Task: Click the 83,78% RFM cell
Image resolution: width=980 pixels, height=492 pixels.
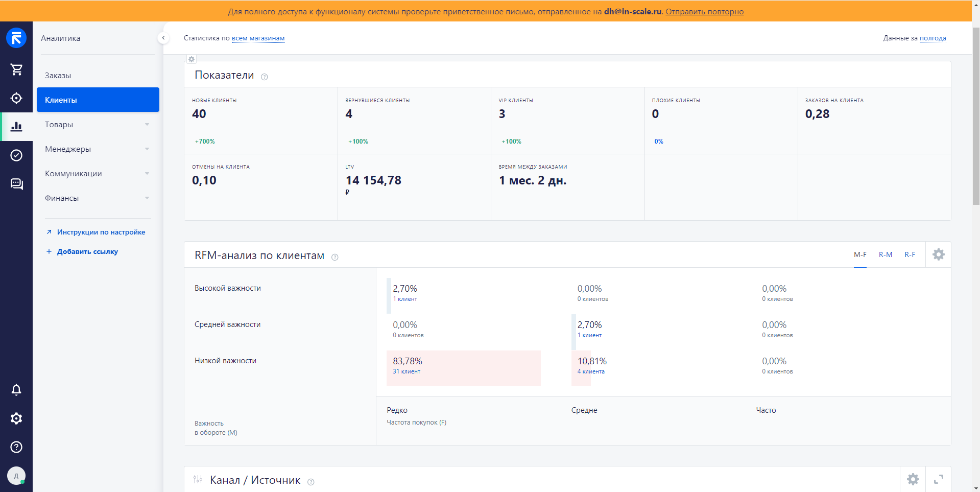Action: pyautogui.click(x=464, y=368)
